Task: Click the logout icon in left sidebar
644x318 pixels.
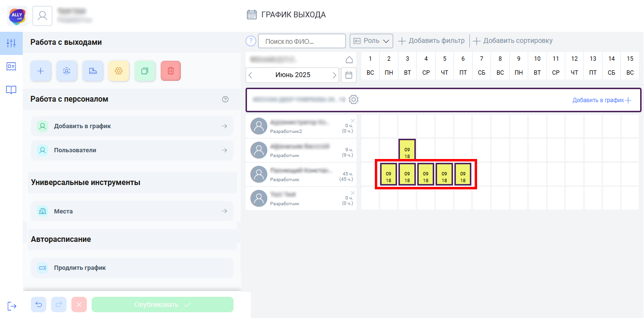Action: 12,306
